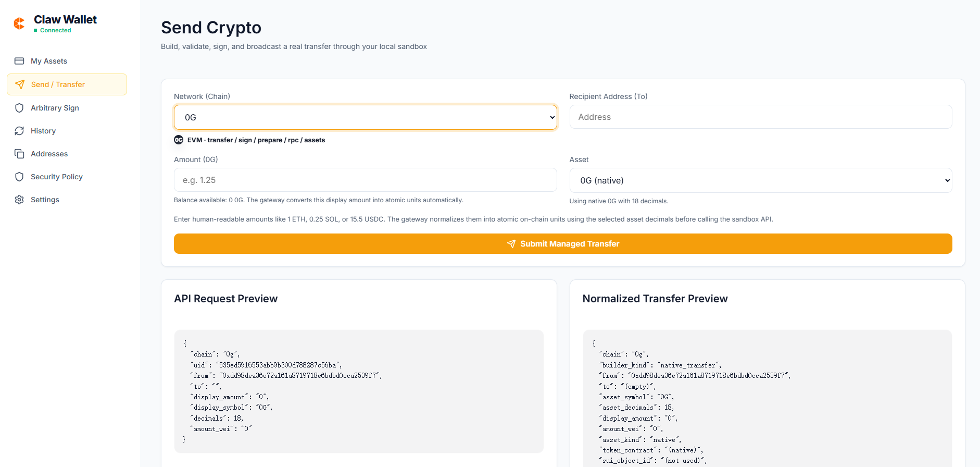Click the My Assets card icon
Viewport: 980px width, 467px height.
pos(19,61)
